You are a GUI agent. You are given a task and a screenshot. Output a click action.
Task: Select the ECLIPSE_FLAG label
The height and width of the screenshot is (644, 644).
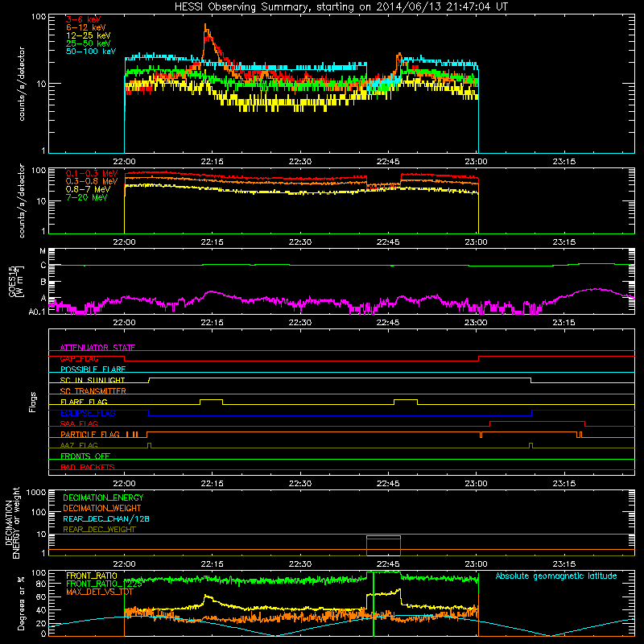pos(88,413)
